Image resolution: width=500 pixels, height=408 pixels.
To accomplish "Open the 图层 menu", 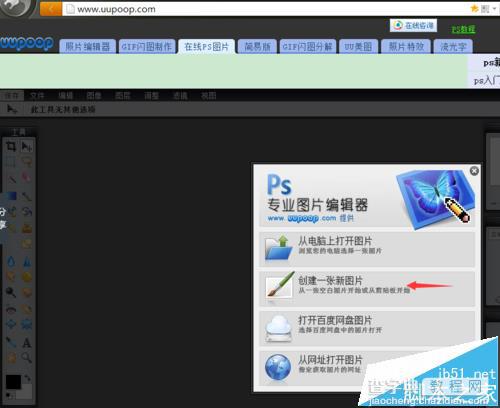I will [x=123, y=96].
